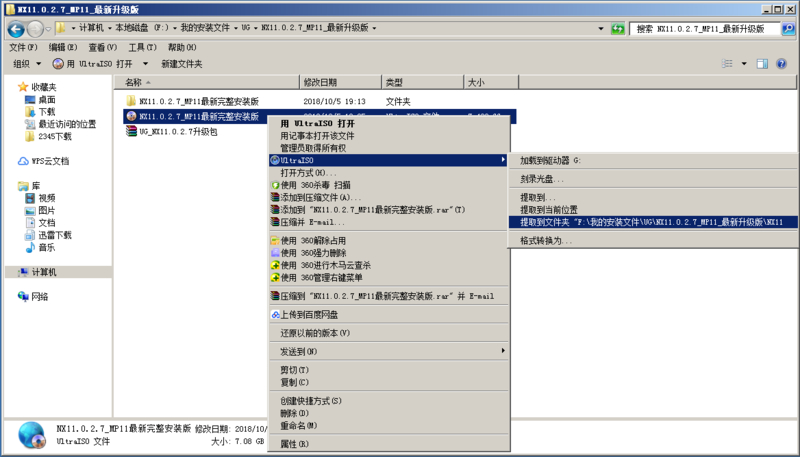
Task: Open the 编辑(E) menu
Action: [x=63, y=47]
